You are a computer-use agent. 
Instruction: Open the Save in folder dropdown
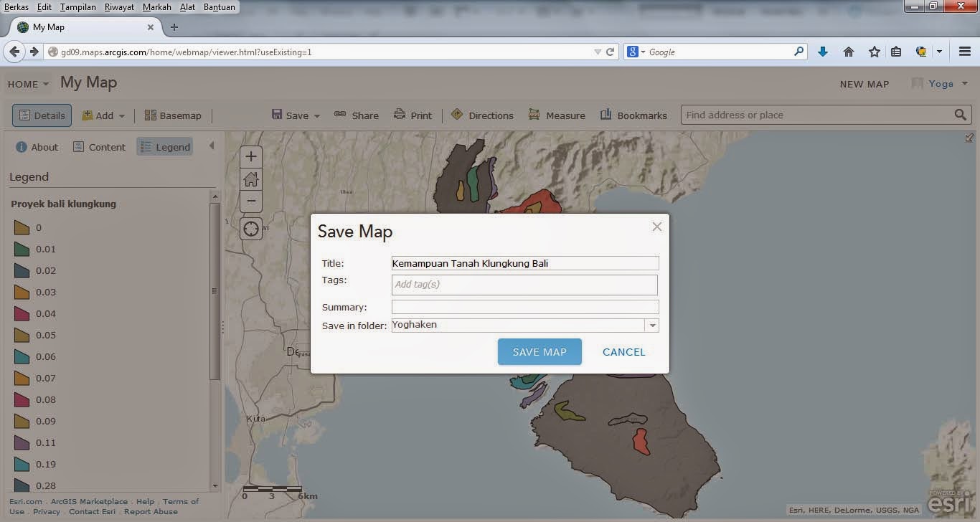(x=651, y=325)
